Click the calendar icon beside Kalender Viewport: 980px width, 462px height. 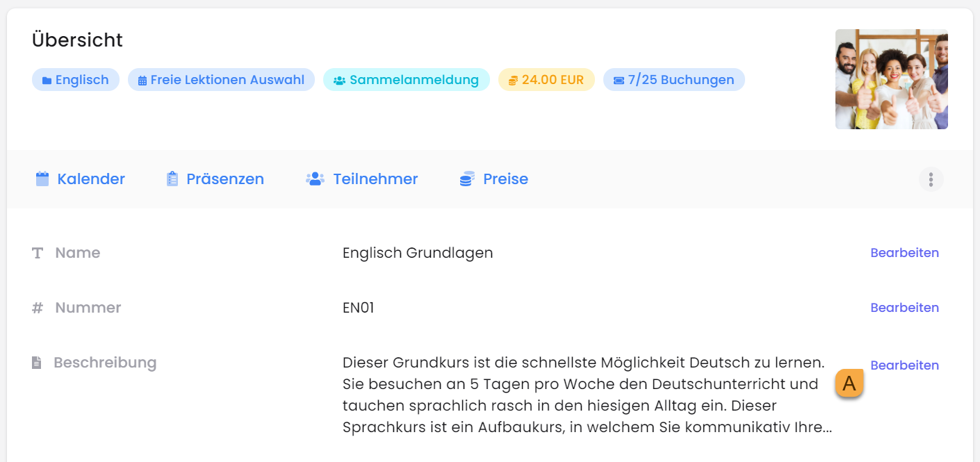42,179
